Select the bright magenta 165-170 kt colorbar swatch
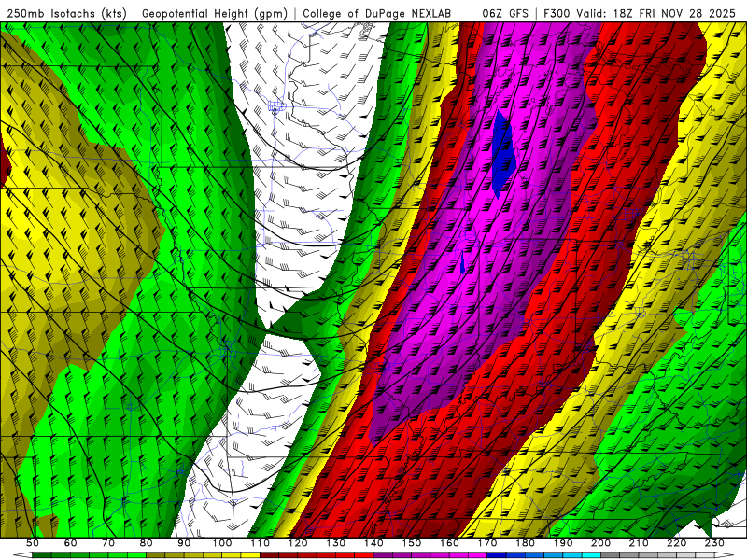The width and height of the screenshot is (747, 560). pyautogui.click(x=477, y=555)
